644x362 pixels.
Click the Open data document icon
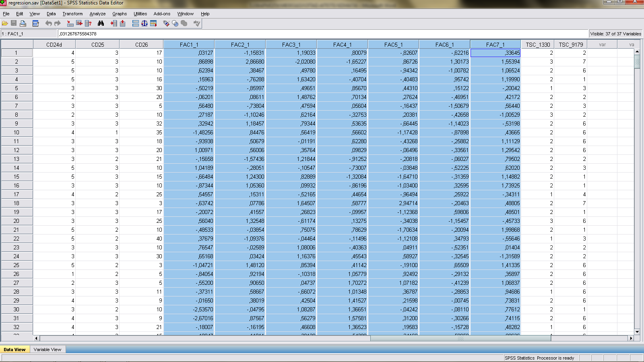5,23
